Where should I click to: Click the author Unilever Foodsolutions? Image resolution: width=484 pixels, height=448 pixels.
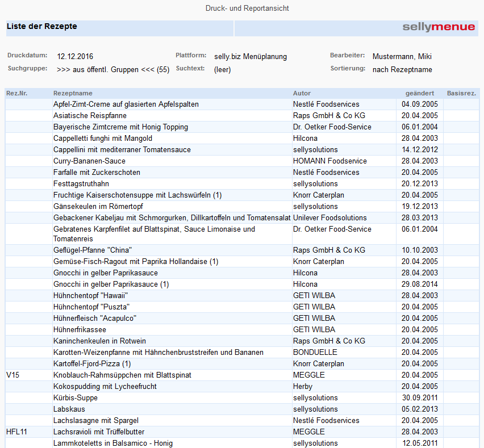tap(330, 218)
